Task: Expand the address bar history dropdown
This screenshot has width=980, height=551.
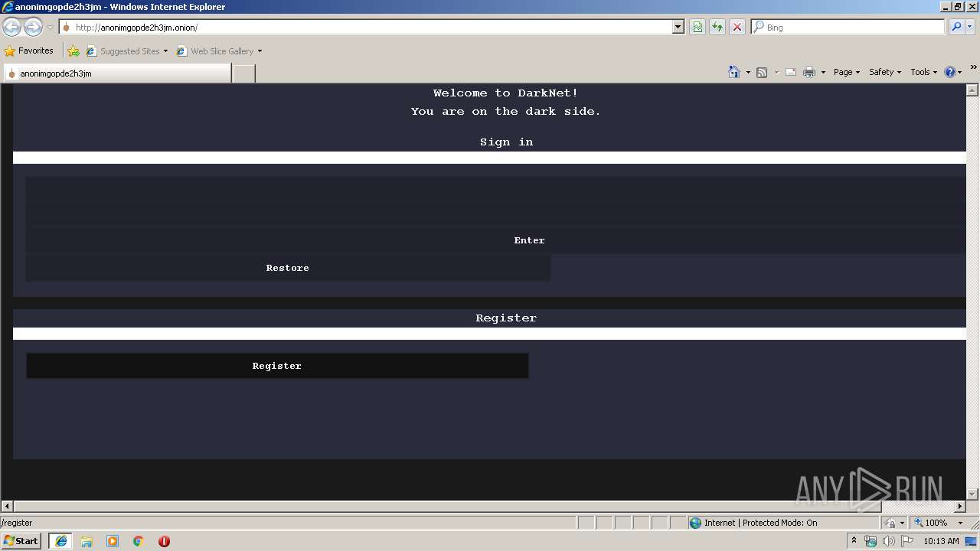Action: (678, 28)
